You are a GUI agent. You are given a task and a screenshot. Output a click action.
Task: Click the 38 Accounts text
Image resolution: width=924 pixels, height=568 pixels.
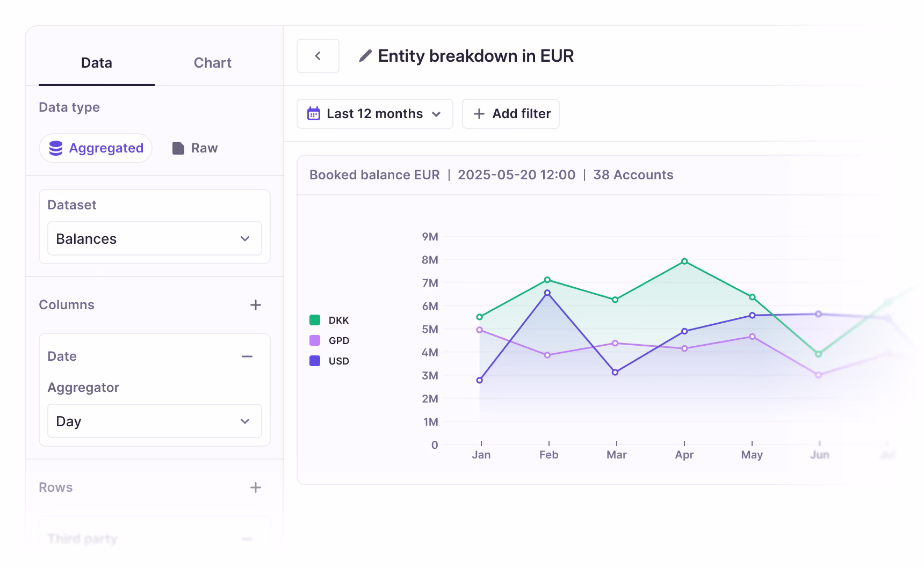coord(633,175)
